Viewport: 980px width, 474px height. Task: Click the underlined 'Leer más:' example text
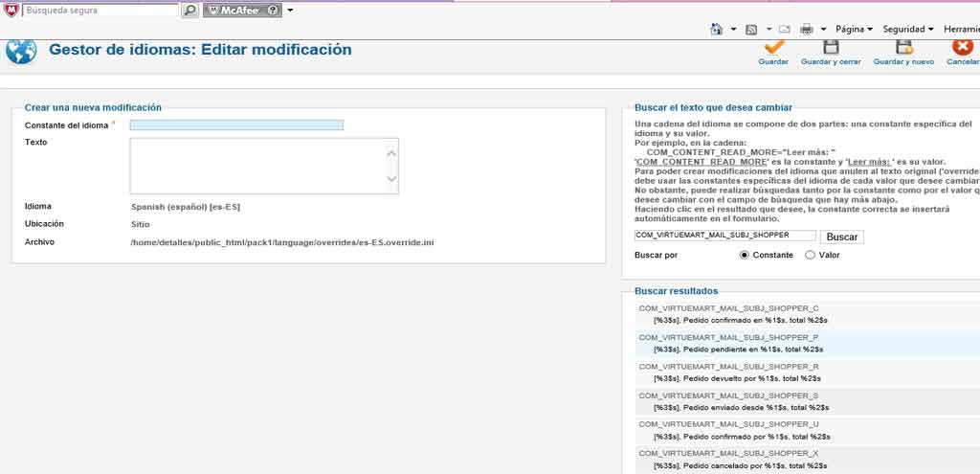click(869, 161)
